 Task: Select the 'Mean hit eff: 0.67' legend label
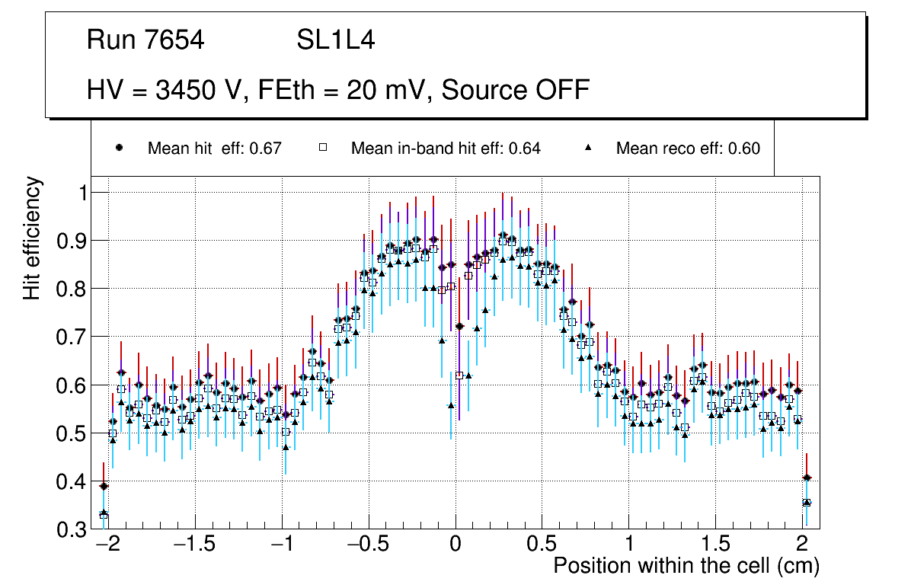pyautogui.click(x=215, y=149)
